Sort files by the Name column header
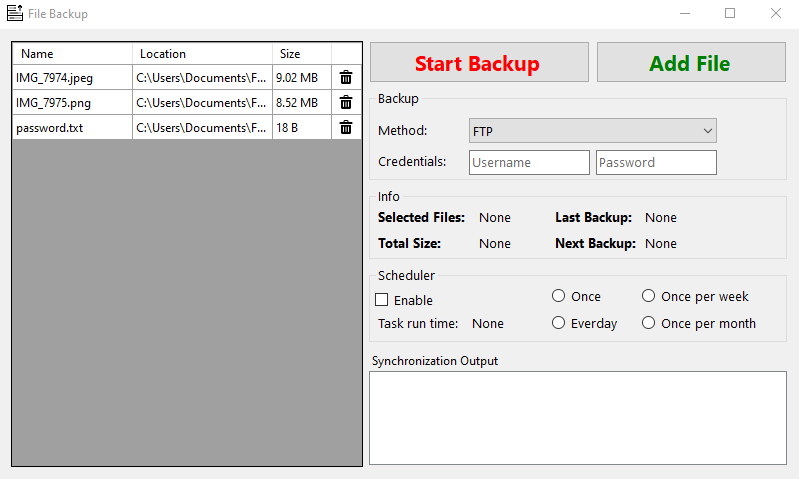Image resolution: width=799 pixels, height=479 pixels. click(x=72, y=54)
